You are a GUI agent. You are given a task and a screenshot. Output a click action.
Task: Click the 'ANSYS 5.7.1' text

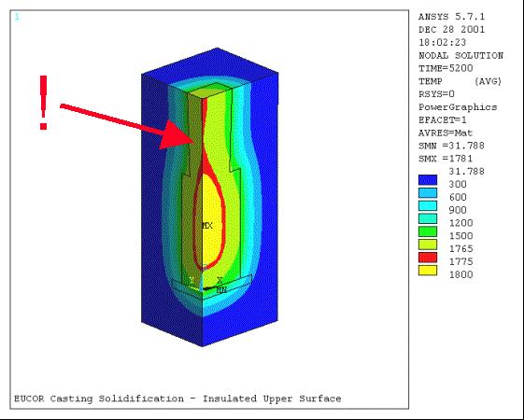(x=451, y=17)
